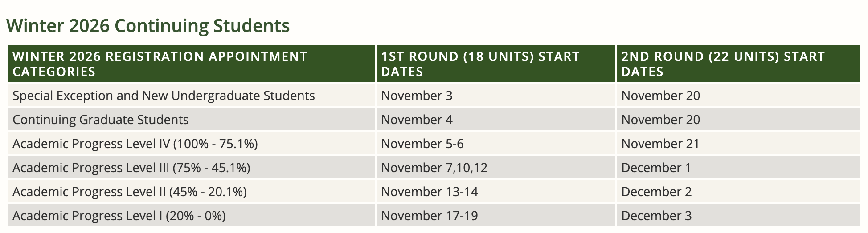Click the Continuing Graduate Students row label
Image resolution: width=868 pixels, height=233 pixels.
[101, 120]
